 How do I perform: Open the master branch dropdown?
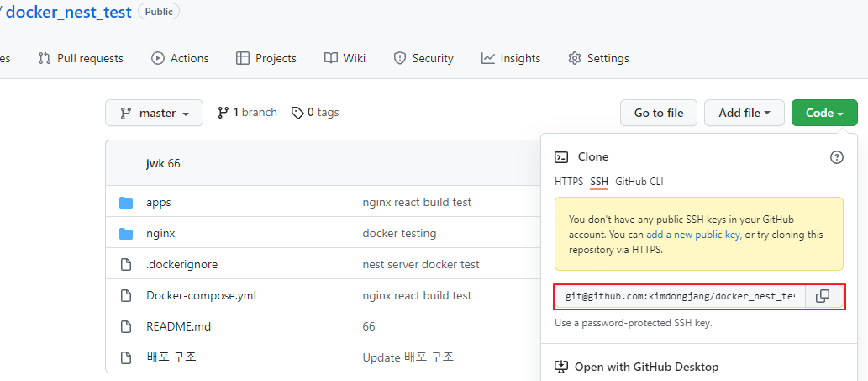point(154,113)
